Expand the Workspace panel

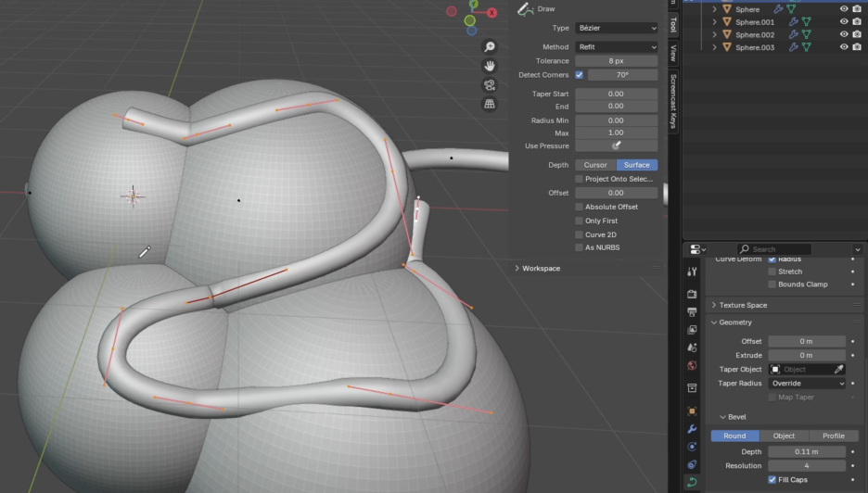click(517, 269)
